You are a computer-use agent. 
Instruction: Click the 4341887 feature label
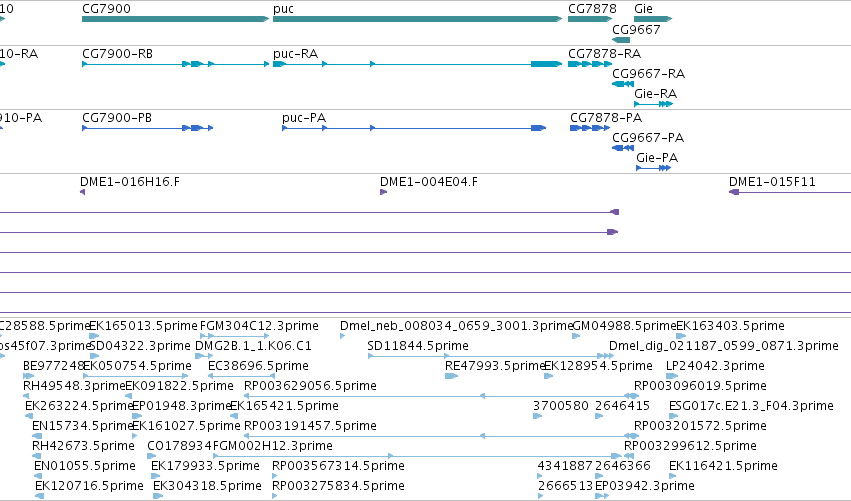[x=565, y=466]
